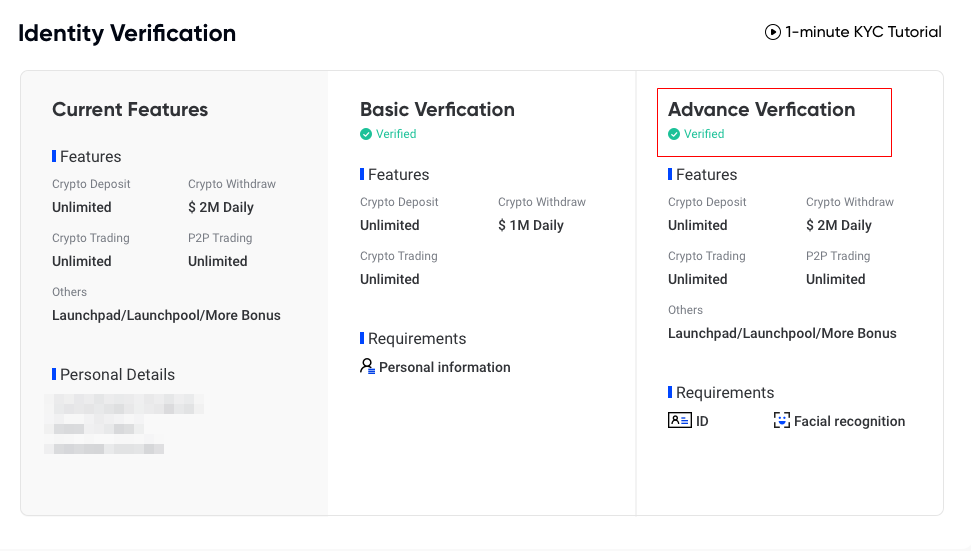Click the ID card icon
971x551 pixels.
tap(679, 421)
